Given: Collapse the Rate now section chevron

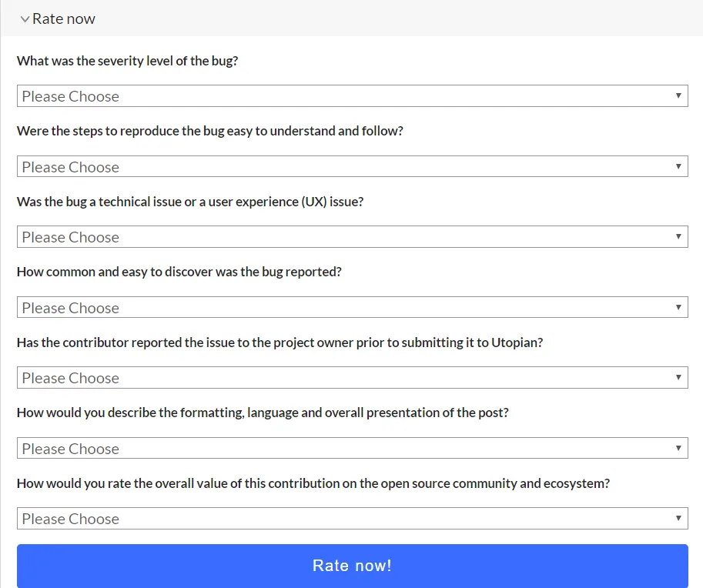Looking at the screenshot, I should pos(25,19).
